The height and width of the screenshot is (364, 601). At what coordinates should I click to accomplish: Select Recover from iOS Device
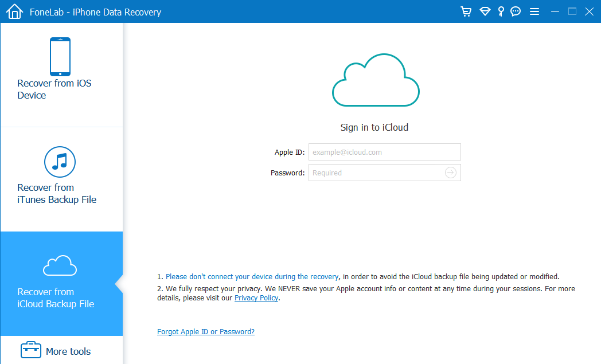click(60, 69)
